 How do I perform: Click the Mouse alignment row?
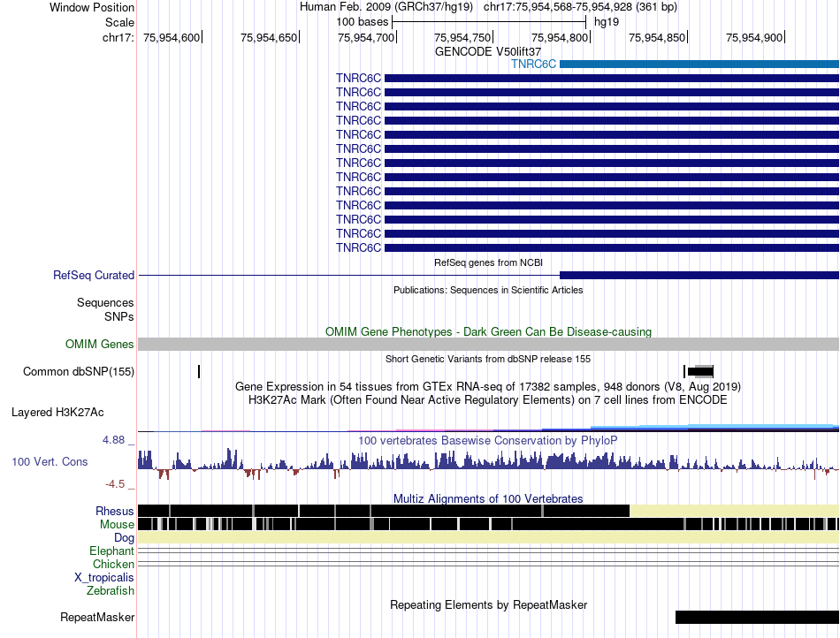(488, 524)
